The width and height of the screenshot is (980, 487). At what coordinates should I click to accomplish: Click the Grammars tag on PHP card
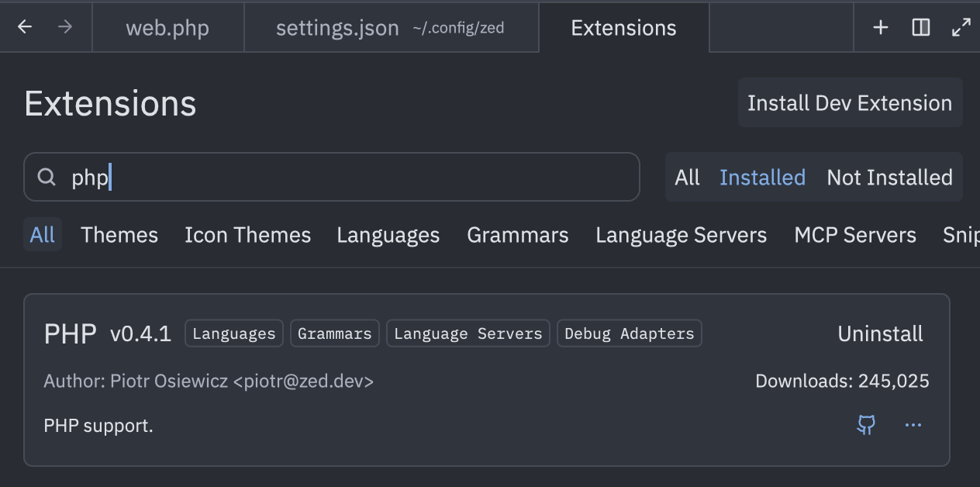coord(335,333)
